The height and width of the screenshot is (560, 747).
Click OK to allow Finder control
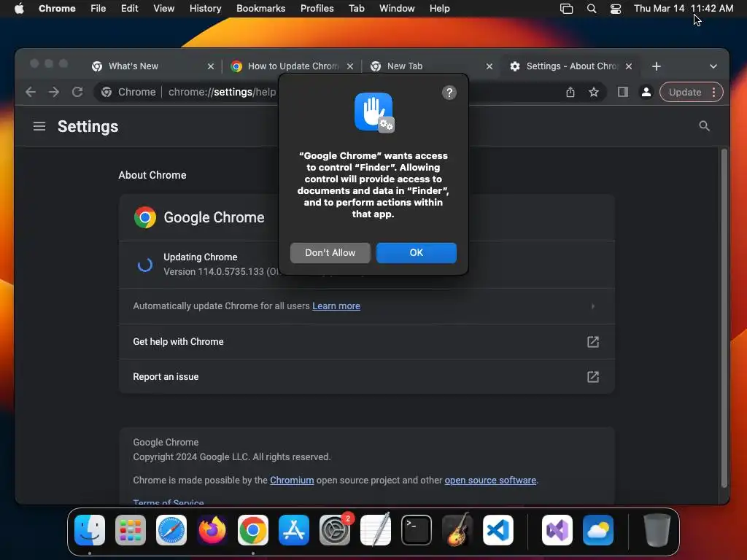pos(417,253)
